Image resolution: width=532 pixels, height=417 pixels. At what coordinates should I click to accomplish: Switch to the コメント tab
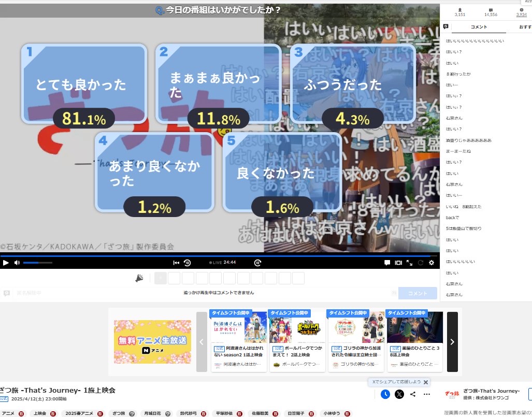tap(479, 26)
